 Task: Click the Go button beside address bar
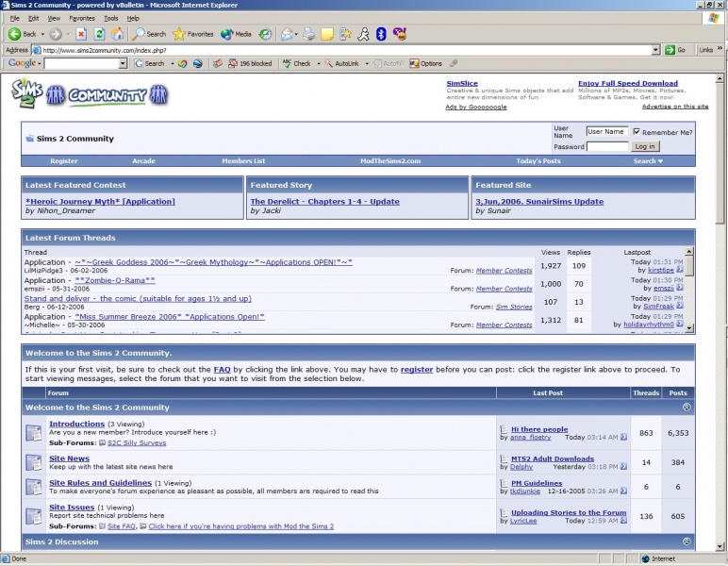(x=675, y=50)
